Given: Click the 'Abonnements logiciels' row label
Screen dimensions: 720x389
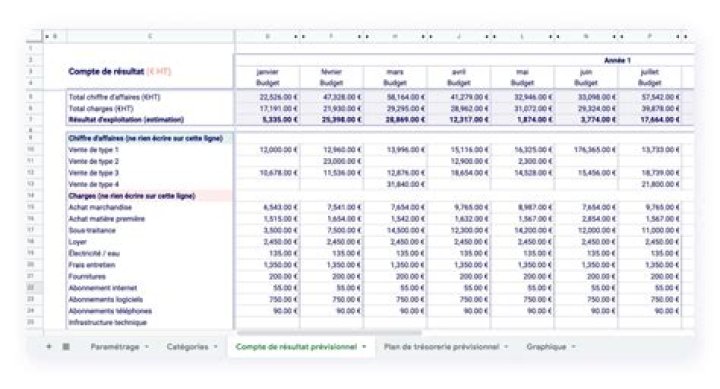Looking at the screenshot, I should [106, 299].
